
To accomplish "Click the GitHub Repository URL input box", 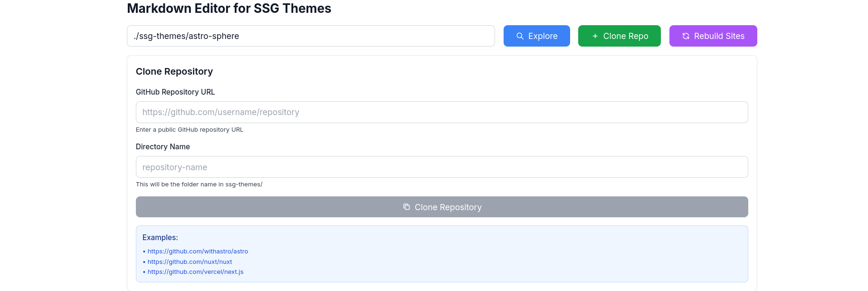I will coord(442,112).
